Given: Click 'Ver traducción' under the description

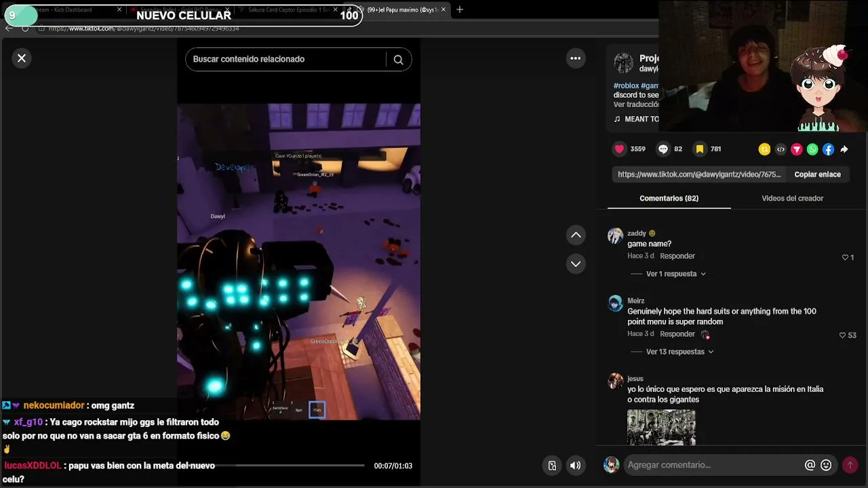Looking at the screenshot, I should [x=636, y=105].
